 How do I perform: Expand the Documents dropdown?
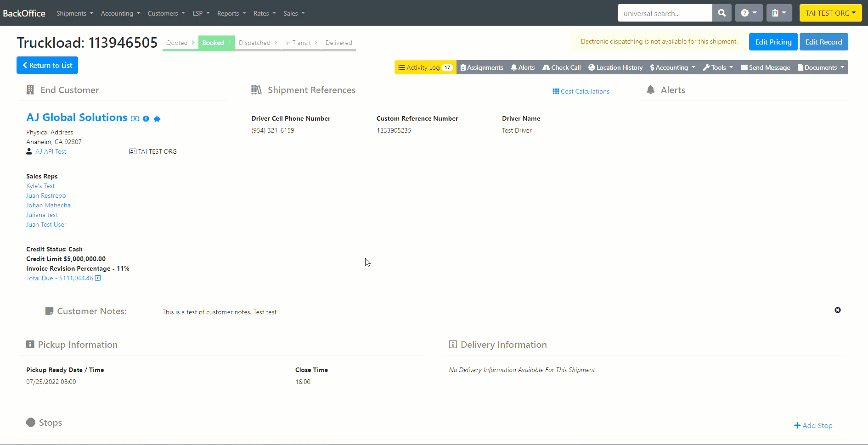click(x=821, y=67)
